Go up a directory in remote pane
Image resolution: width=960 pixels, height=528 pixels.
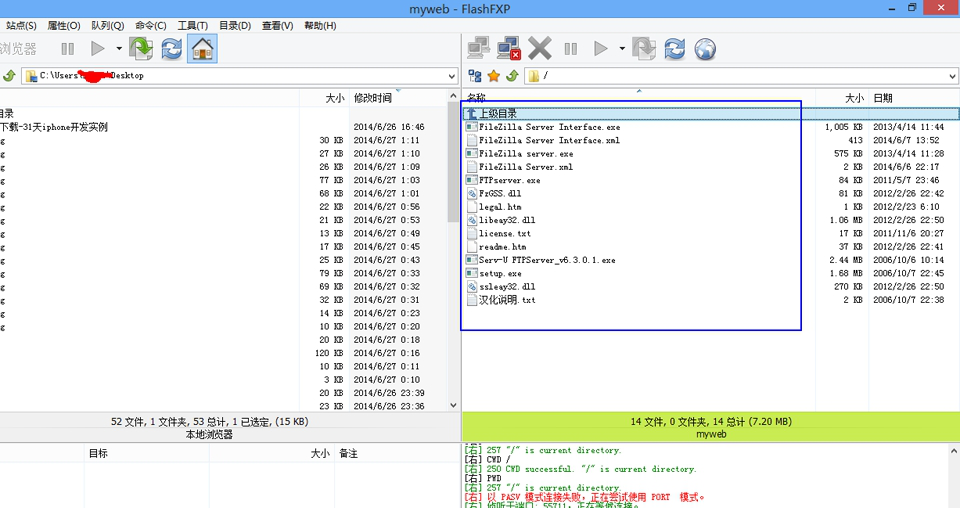(x=512, y=76)
